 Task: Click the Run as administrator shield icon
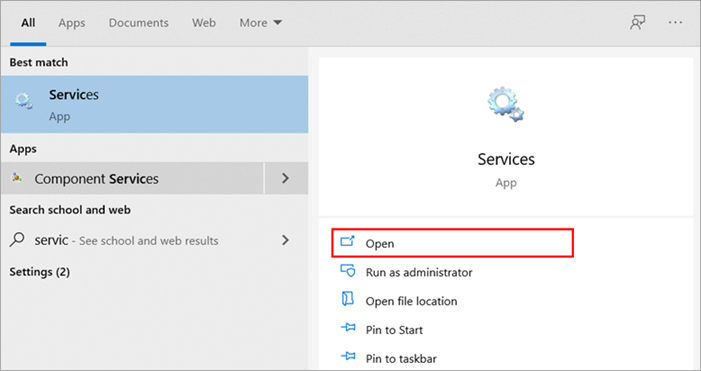348,271
